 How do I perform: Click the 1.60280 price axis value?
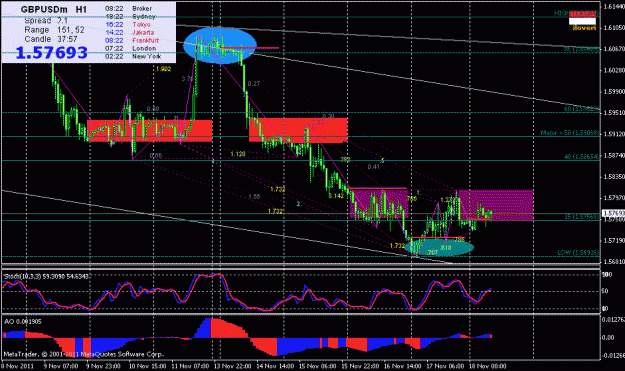pos(614,70)
